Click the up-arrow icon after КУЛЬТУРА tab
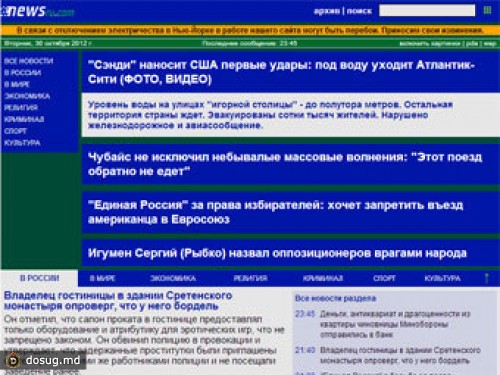Screen dimensions: 500x375 coord(487,278)
